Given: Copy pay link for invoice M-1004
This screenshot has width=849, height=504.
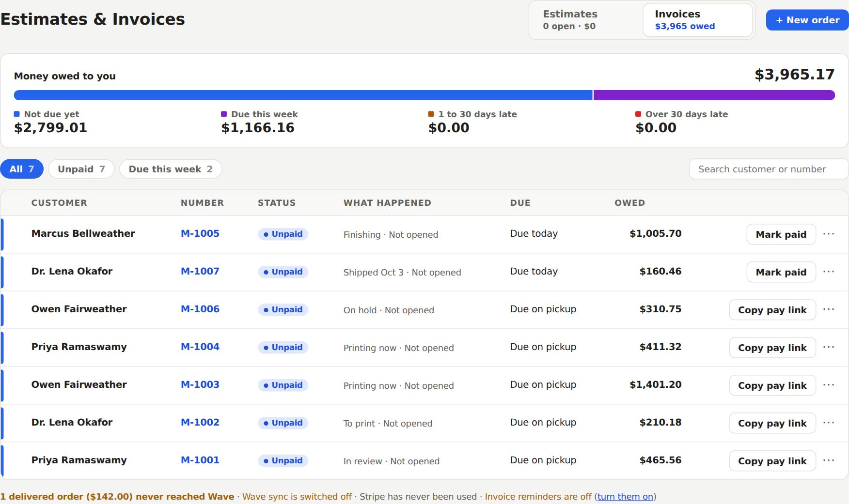Looking at the screenshot, I should coord(772,348).
